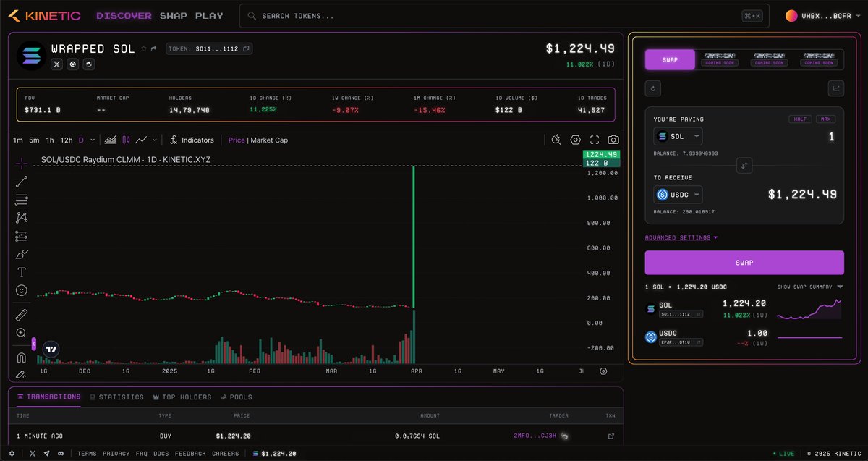Enter chart fullscreen mode
This screenshot has width=868, height=461.
595,140
